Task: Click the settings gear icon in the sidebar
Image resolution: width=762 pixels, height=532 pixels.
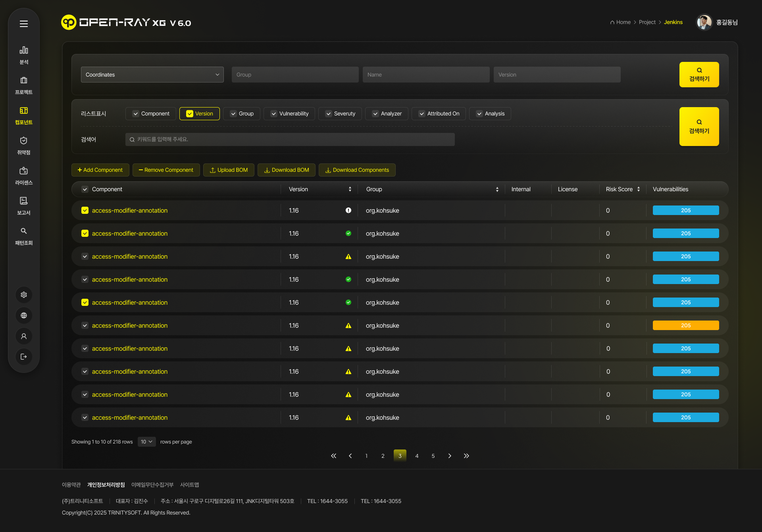Action: [x=24, y=295]
